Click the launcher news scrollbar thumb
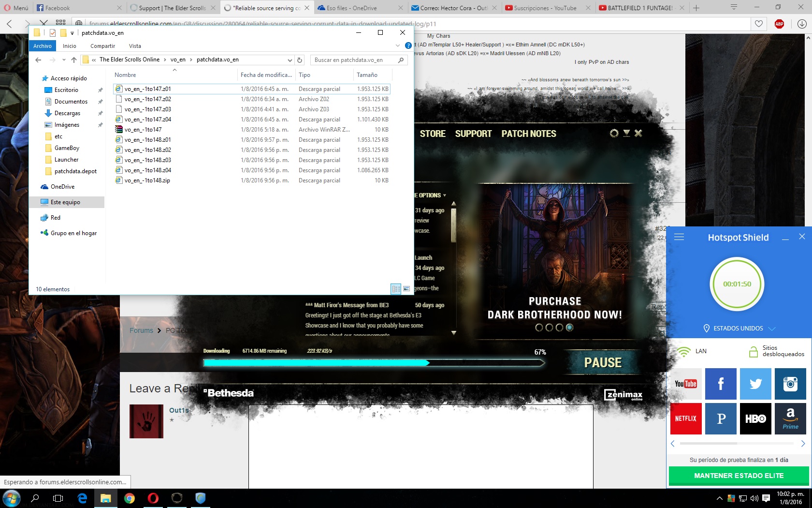The width and height of the screenshot is (812, 508). [x=453, y=225]
